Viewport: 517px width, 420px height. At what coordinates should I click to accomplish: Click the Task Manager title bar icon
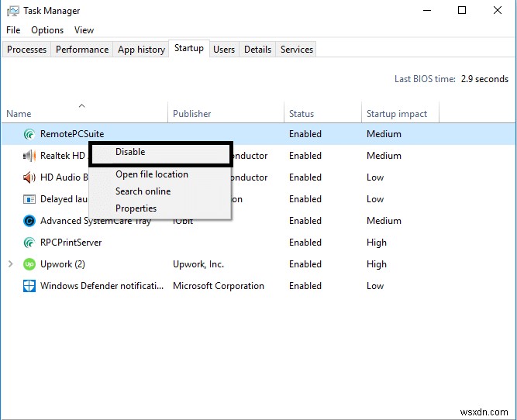12,11
